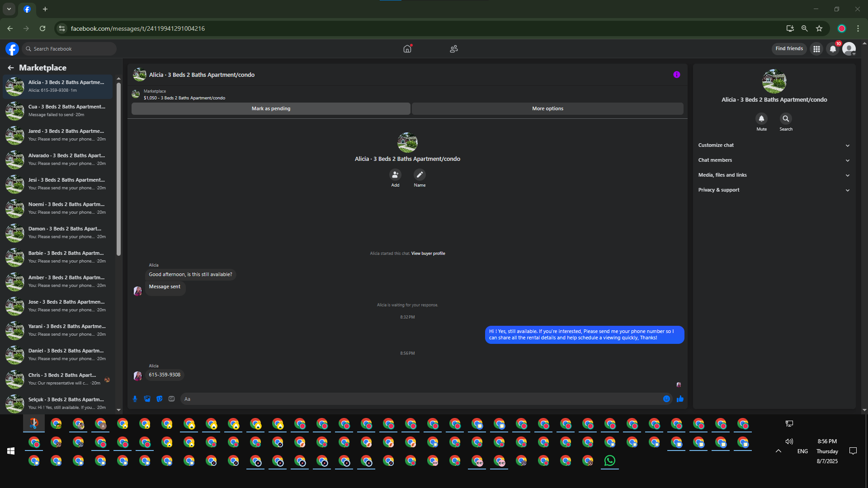The height and width of the screenshot is (488, 868).
Task: Open the Jose conversation in list
Action: coord(58,306)
